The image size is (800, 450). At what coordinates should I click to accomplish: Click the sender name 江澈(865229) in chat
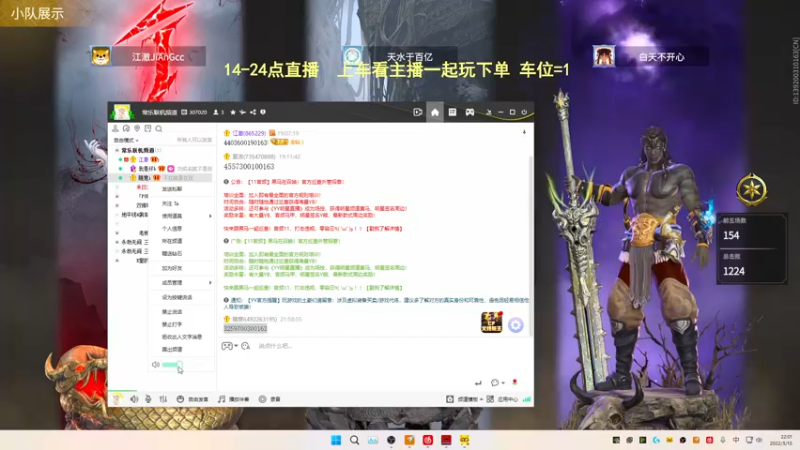tap(249, 133)
